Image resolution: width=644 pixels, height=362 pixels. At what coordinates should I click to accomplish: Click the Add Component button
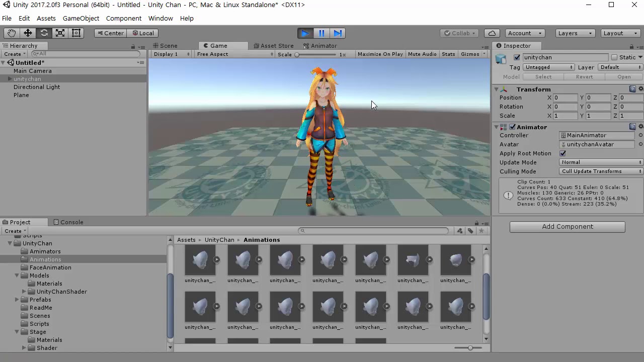pyautogui.click(x=568, y=227)
